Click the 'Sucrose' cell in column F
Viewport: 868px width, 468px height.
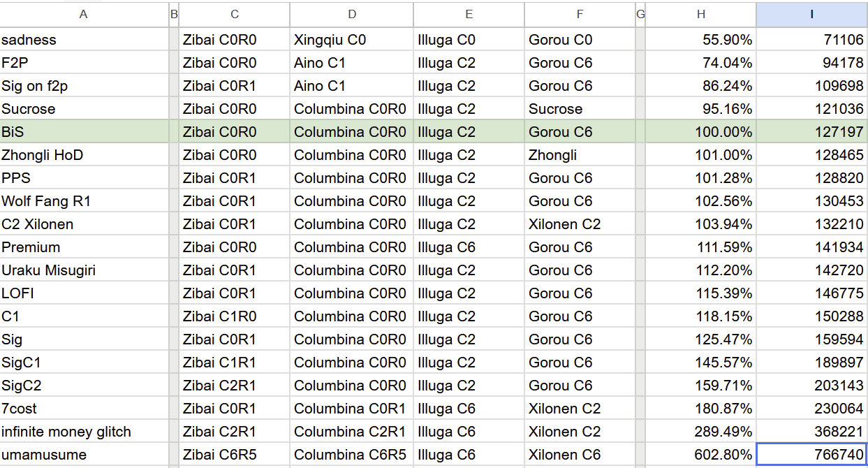(x=580, y=109)
